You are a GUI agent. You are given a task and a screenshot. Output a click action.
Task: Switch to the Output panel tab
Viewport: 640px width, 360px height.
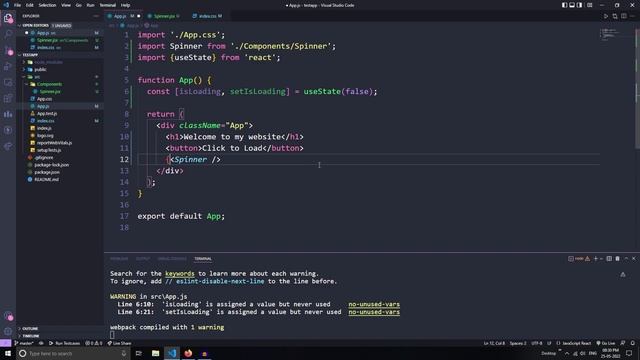143,259
